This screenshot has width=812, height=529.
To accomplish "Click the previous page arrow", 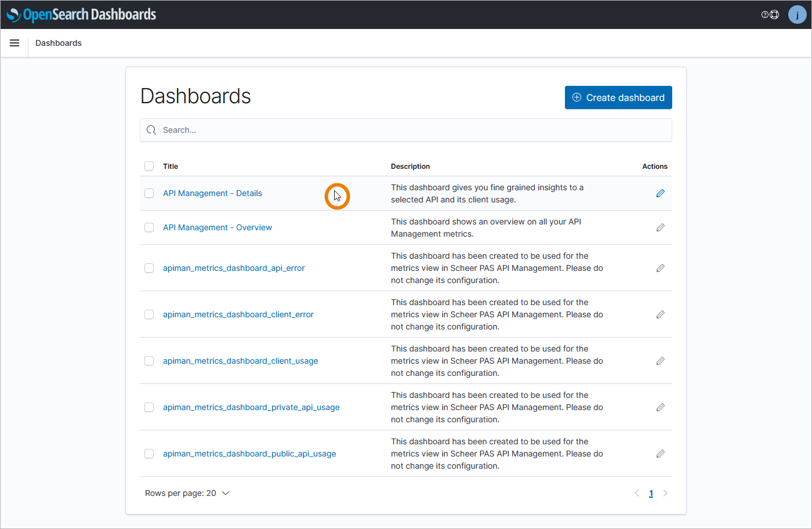I will point(637,493).
